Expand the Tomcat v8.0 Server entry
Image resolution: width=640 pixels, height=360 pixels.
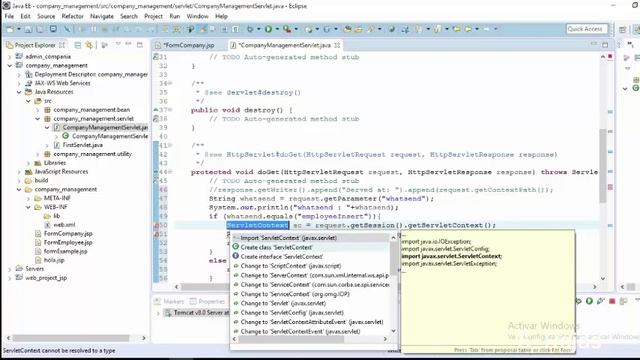[158, 313]
